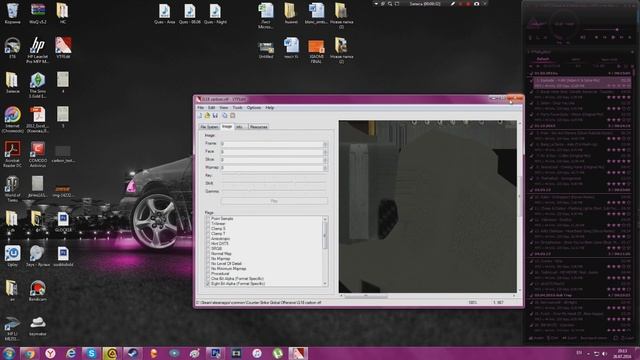
Task: Click the Slice number field
Action: [x=272, y=160]
